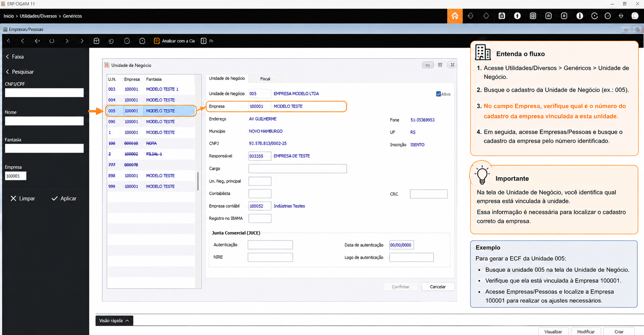The image size is (644, 335).
Task: Click the lock icon in the toolbar
Action: pos(96,41)
